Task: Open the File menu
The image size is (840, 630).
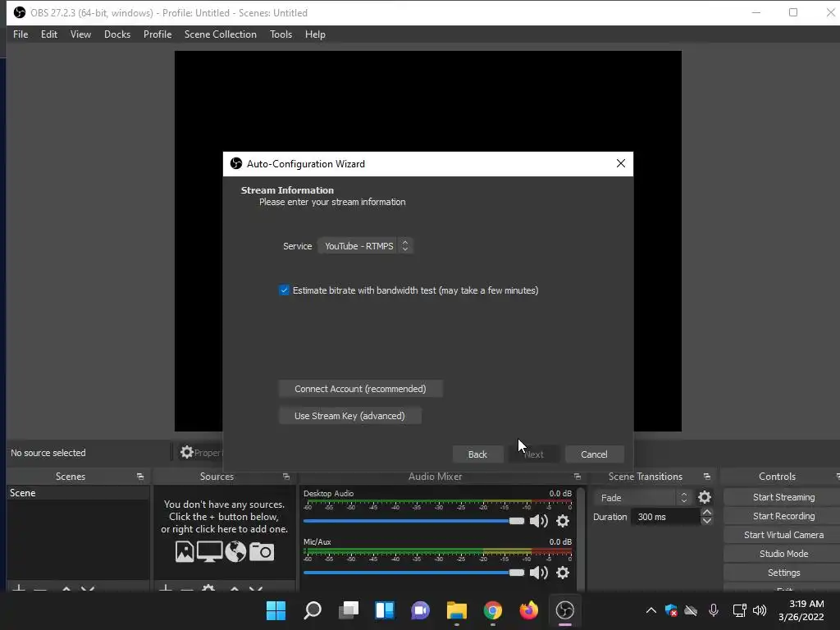Action: [21, 34]
